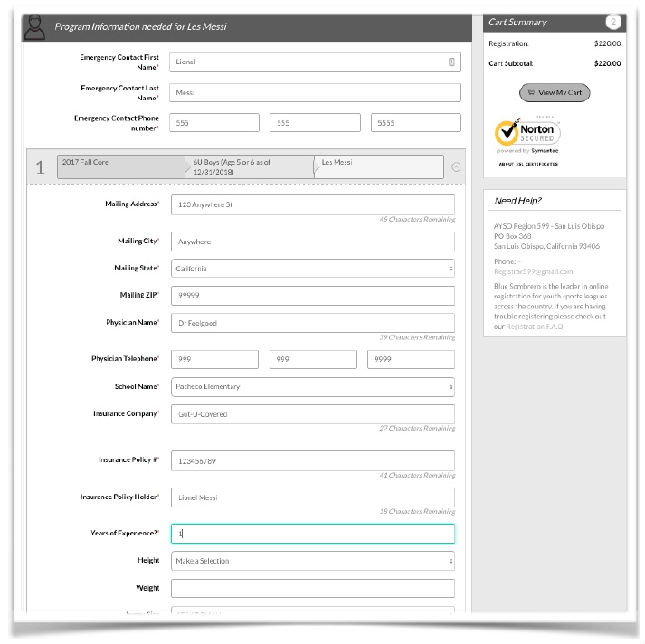645x644 pixels.
Task: Focus the Mailing Address input field
Action: pos(312,204)
